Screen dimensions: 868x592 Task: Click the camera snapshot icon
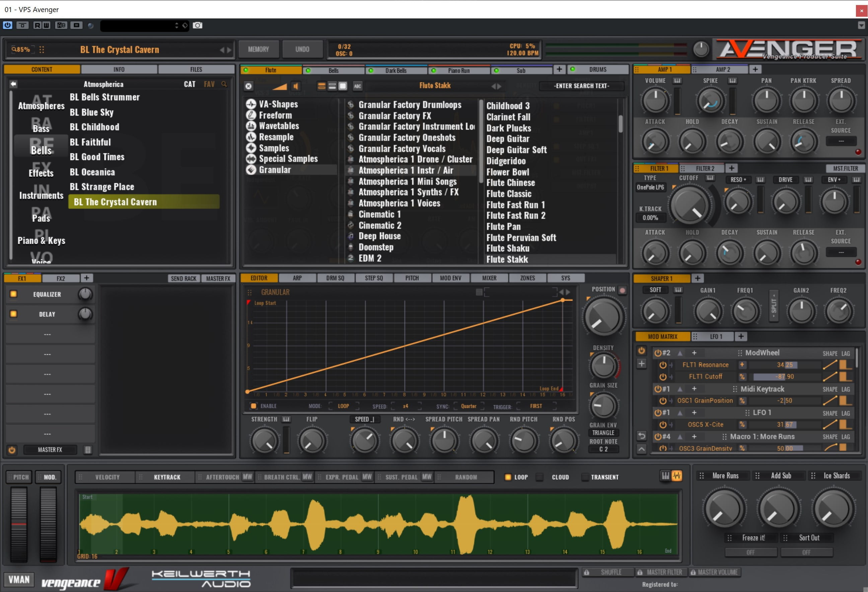click(x=198, y=25)
